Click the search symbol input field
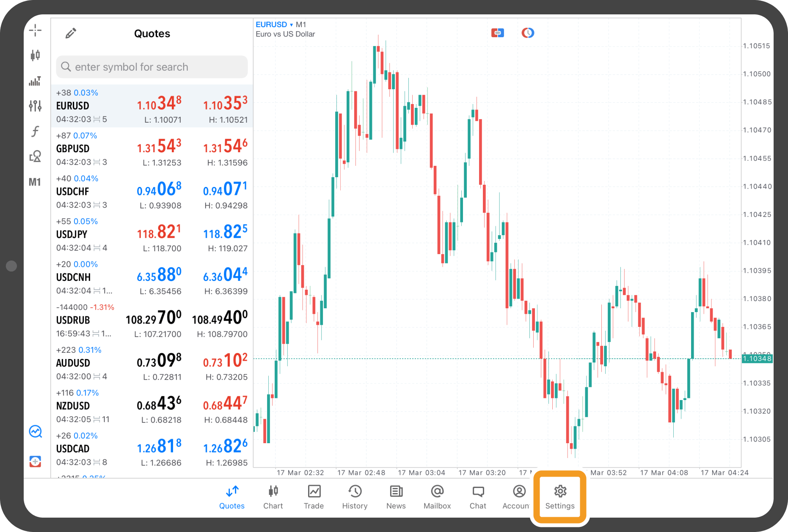This screenshot has height=532, width=788. pyautogui.click(x=152, y=67)
